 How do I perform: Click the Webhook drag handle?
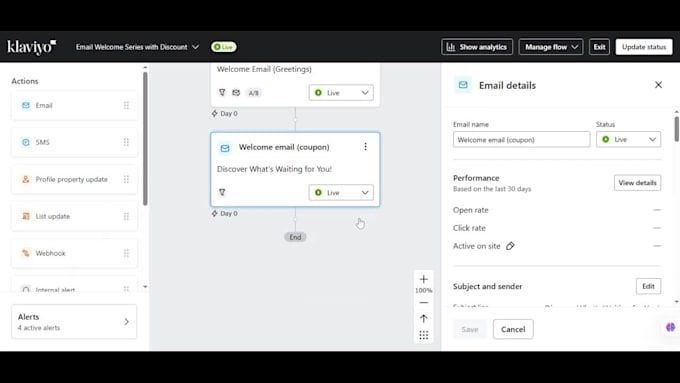[x=126, y=253]
